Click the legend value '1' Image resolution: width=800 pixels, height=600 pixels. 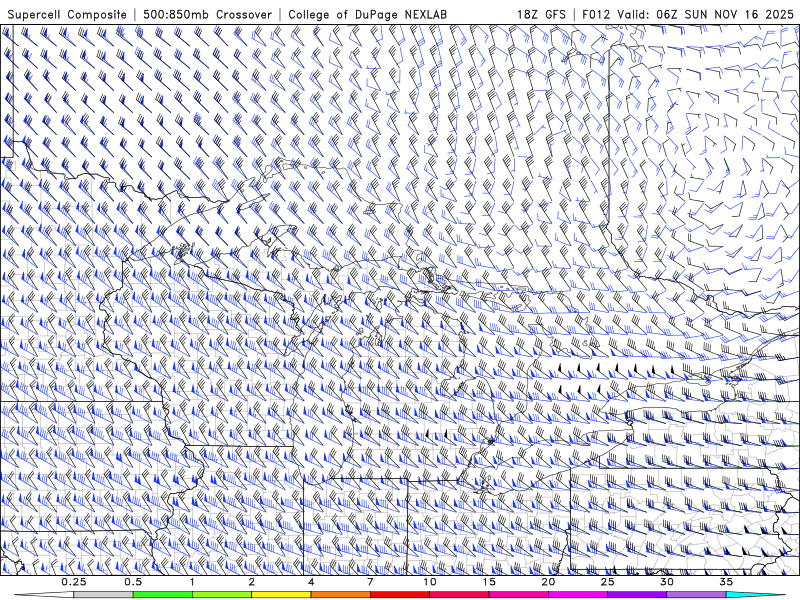pos(192,582)
